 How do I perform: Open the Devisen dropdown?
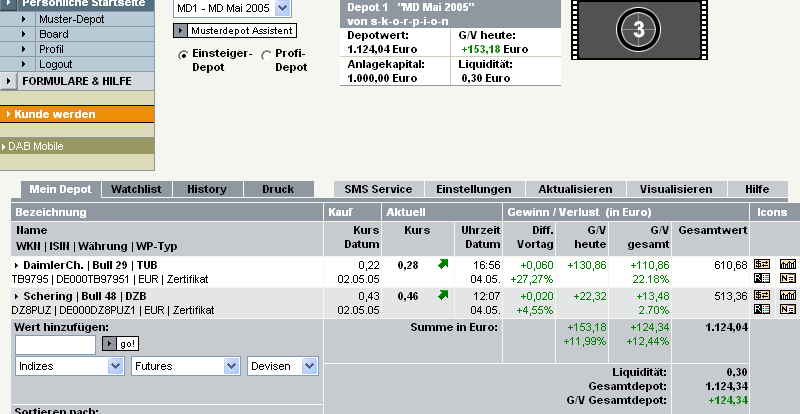coord(283,366)
